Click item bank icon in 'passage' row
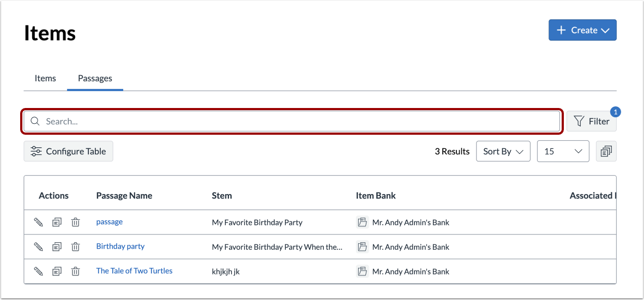 pos(362,222)
